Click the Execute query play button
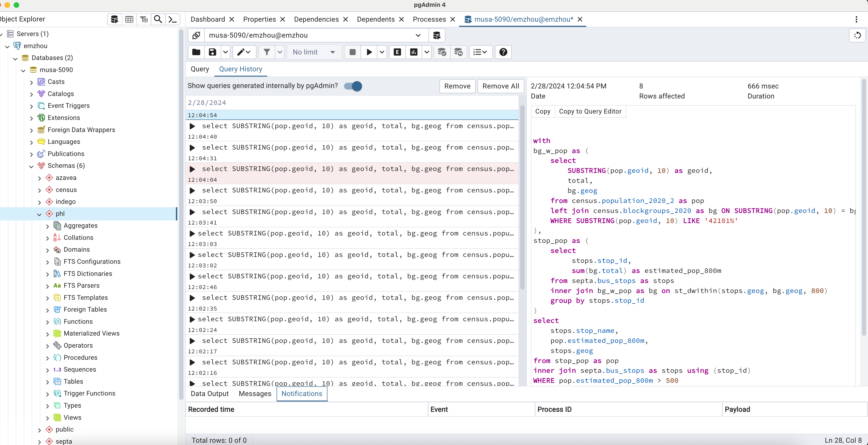Viewport: 868px width, 445px height. 369,52
